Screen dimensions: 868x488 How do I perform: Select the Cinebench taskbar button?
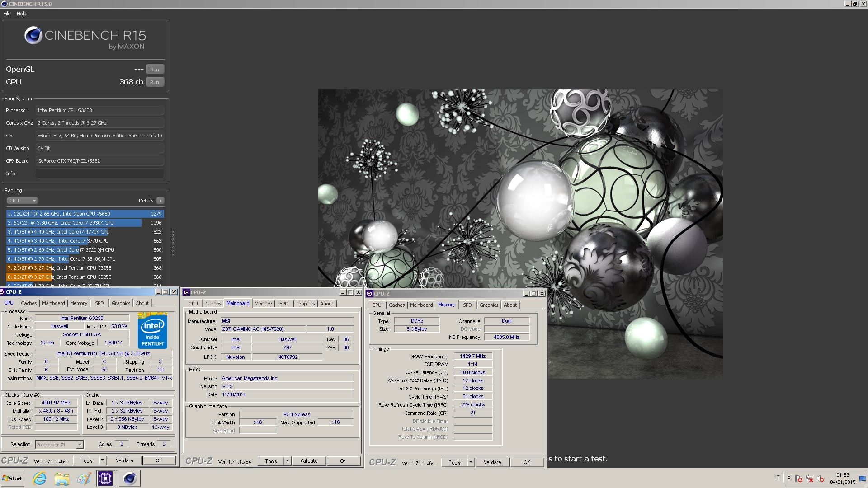130,478
